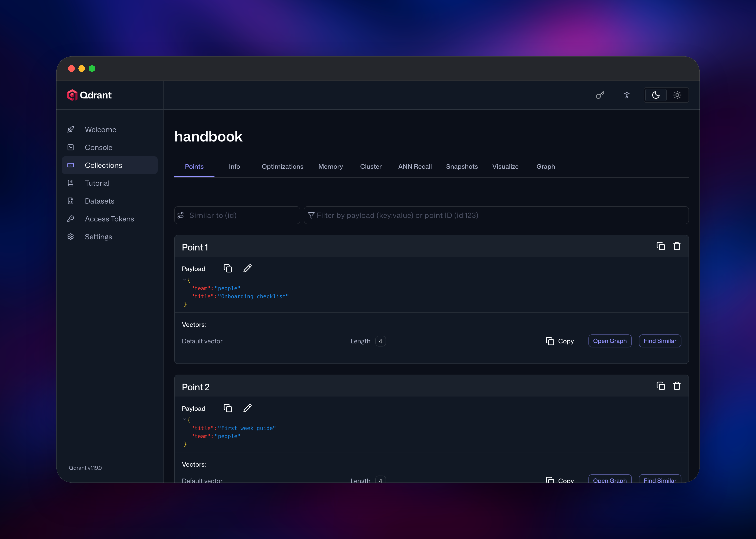Switch to the Memory tab
756x539 pixels.
point(331,167)
